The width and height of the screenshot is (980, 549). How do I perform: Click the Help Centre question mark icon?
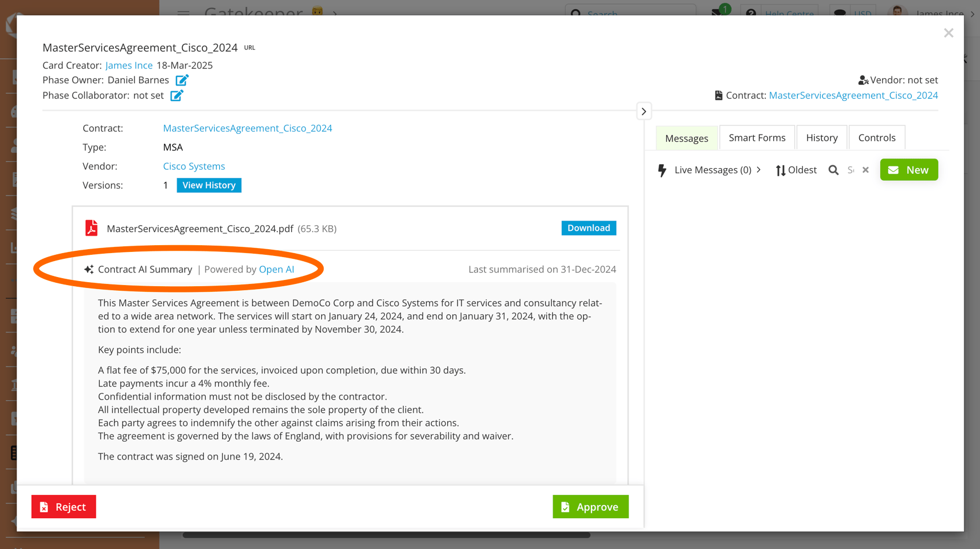click(750, 12)
